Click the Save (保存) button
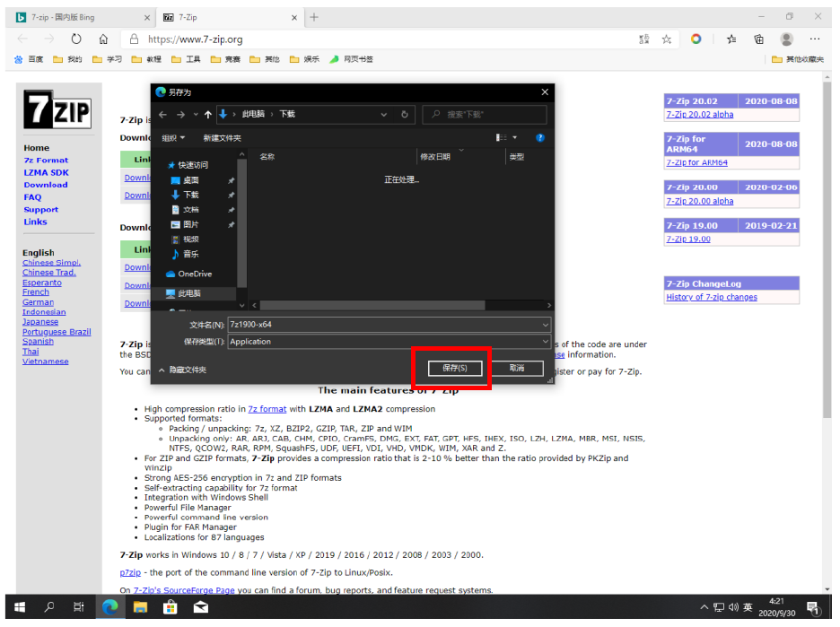 tap(455, 369)
